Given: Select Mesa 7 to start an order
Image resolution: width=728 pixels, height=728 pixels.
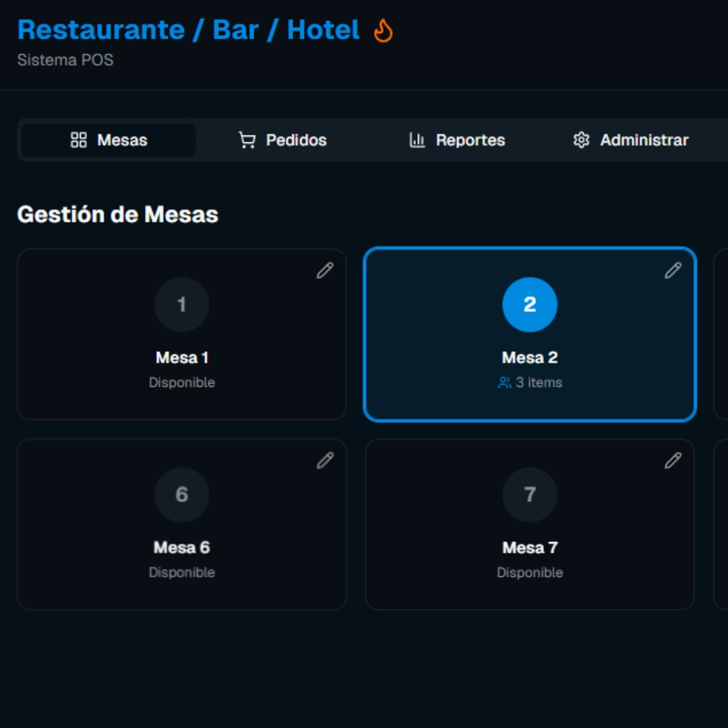Looking at the screenshot, I should tap(530, 525).
